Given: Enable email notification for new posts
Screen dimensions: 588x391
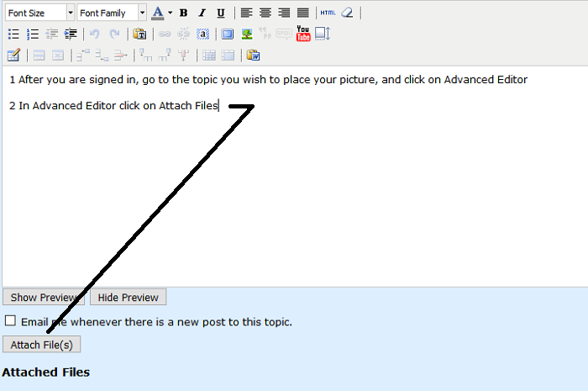Looking at the screenshot, I should (x=10, y=321).
